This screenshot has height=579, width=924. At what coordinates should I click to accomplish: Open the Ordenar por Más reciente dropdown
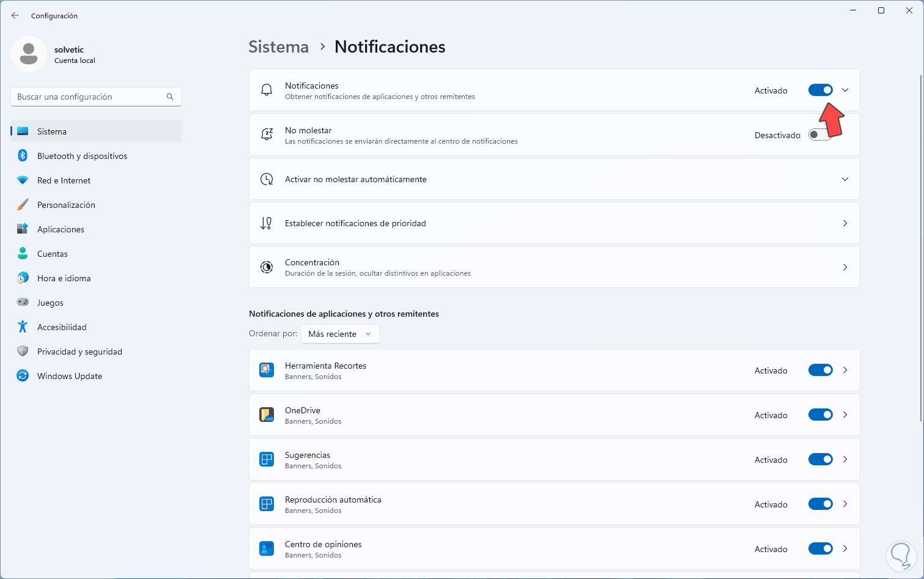tap(340, 334)
